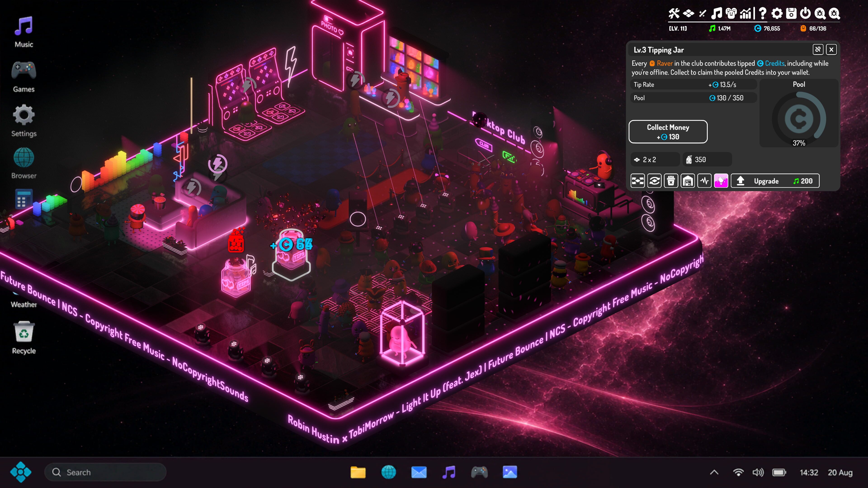Open the build tools (hammer and wrench) menu
This screenshot has width=868, height=488.
click(x=674, y=14)
